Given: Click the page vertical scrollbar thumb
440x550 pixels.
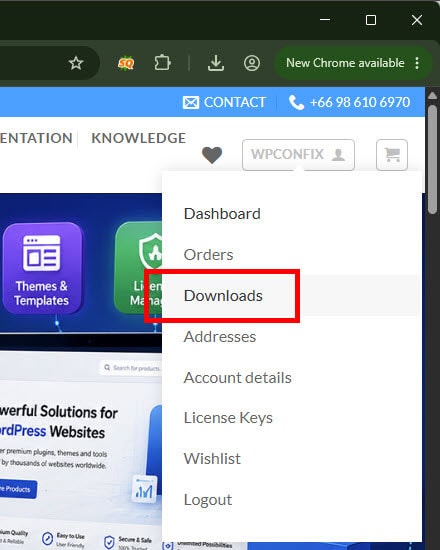Looking at the screenshot, I should point(432,160).
